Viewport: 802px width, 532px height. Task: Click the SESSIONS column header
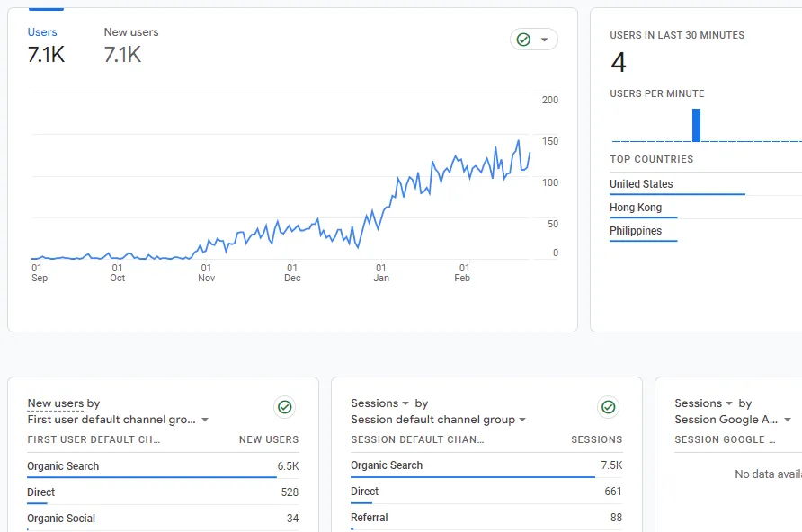click(596, 439)
